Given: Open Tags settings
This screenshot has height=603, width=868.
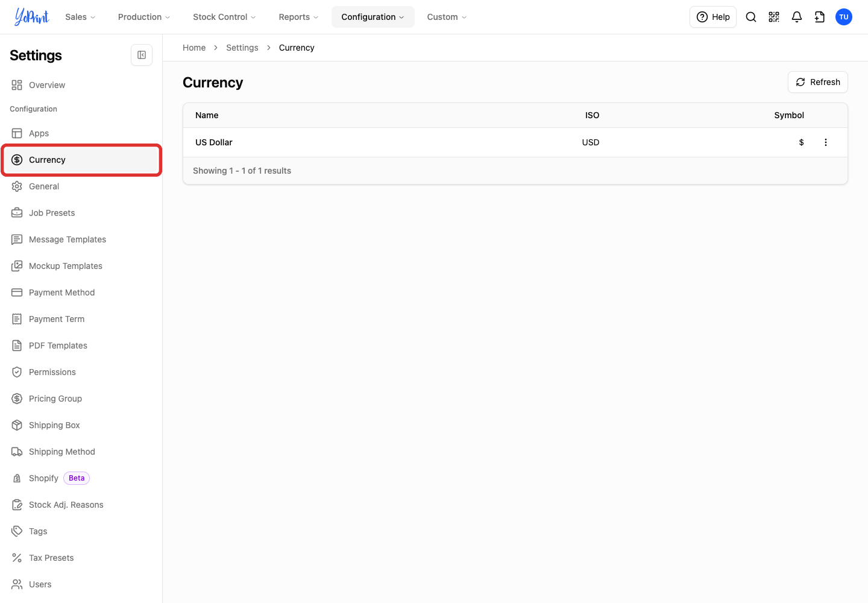Looking at the screenshot, I should click(x=81, y=531).
